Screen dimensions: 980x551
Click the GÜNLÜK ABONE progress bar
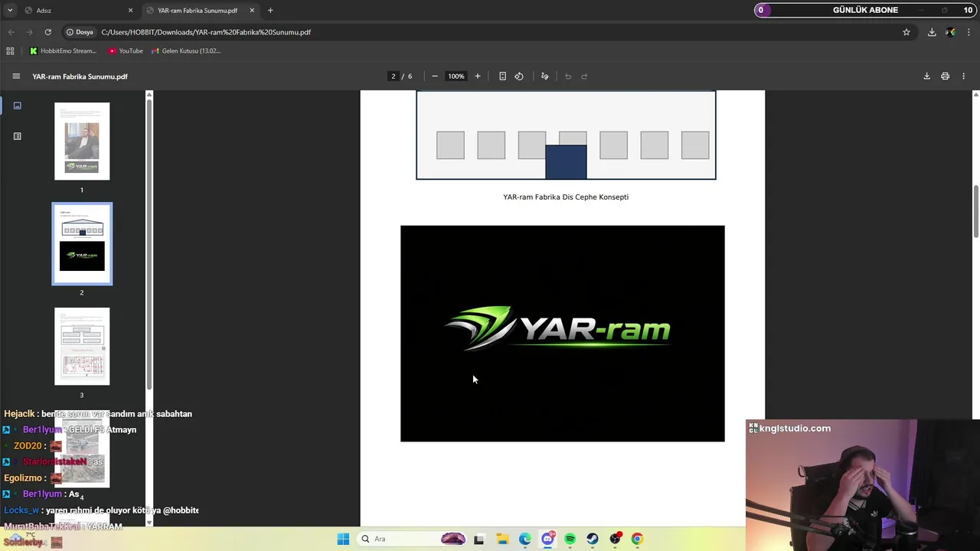click(x=865, y=10)
